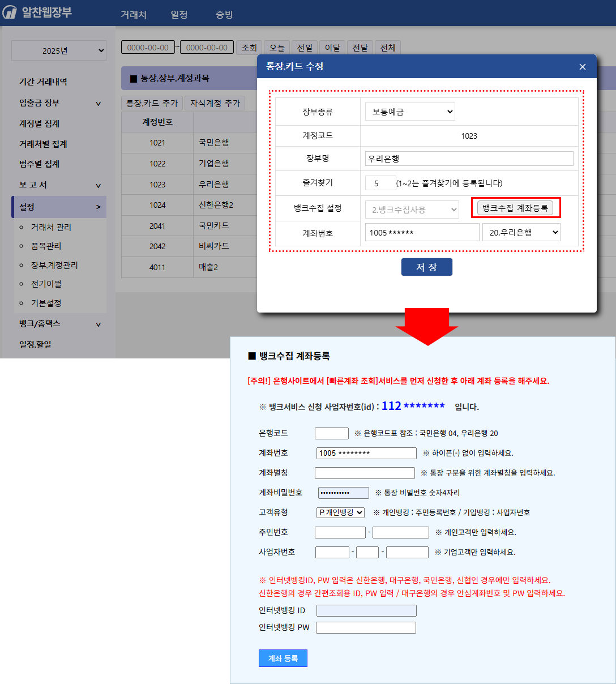Select the 1023 우리은행 account row
Viewport: 616px width, 684px height.
pyautogui.click(x=189, y=185)
